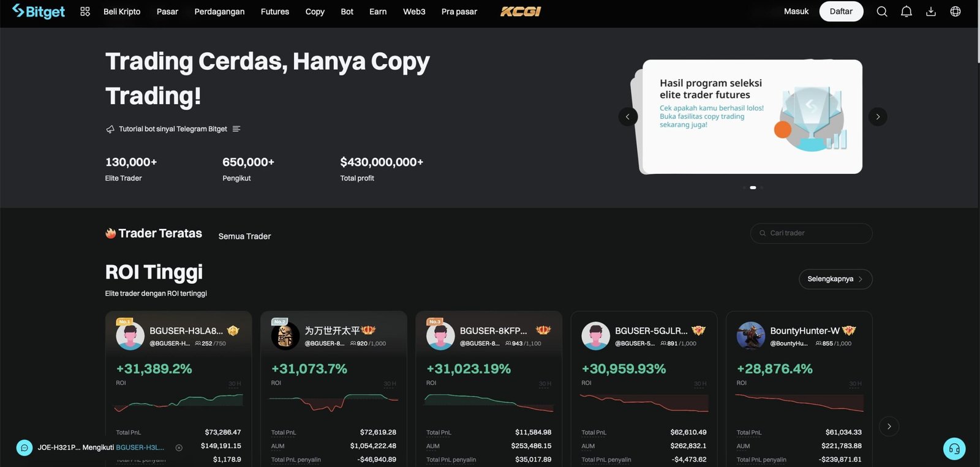980x467 pixels.
Task: Click the crown badge next to 为万世开太平
Action: (x=368, y=331)
